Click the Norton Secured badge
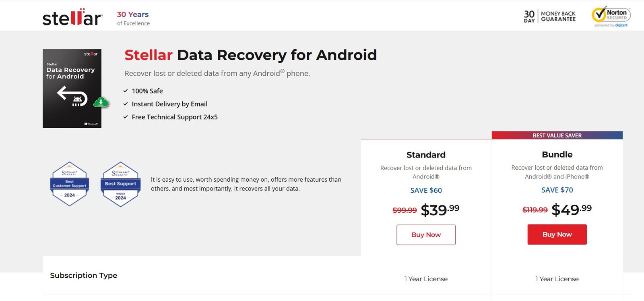The height and width of the screenshot is (301, 644). pos(611,17)
